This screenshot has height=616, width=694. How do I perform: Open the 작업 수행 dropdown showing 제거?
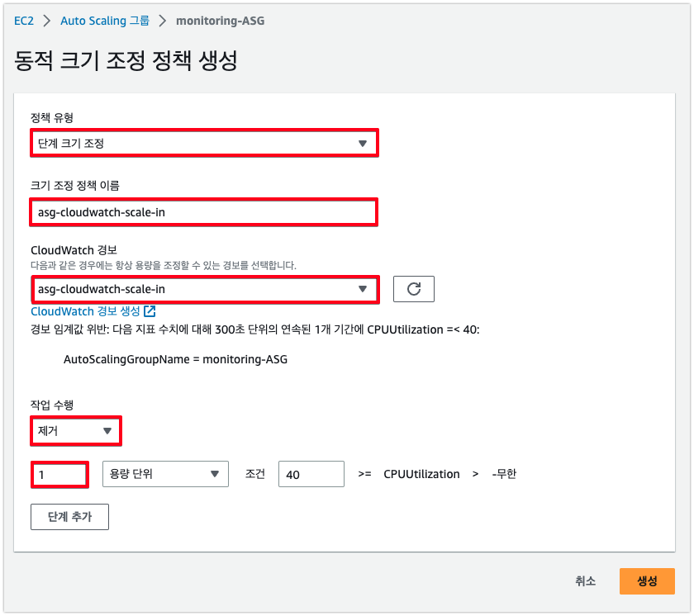[76, 431]
